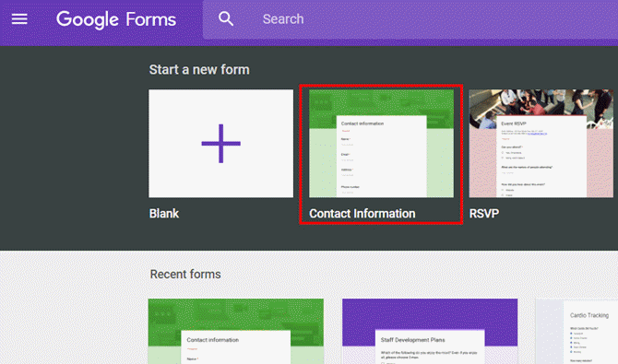
Task: Open recent Staff Development Plans form
Action: [430, 332]
